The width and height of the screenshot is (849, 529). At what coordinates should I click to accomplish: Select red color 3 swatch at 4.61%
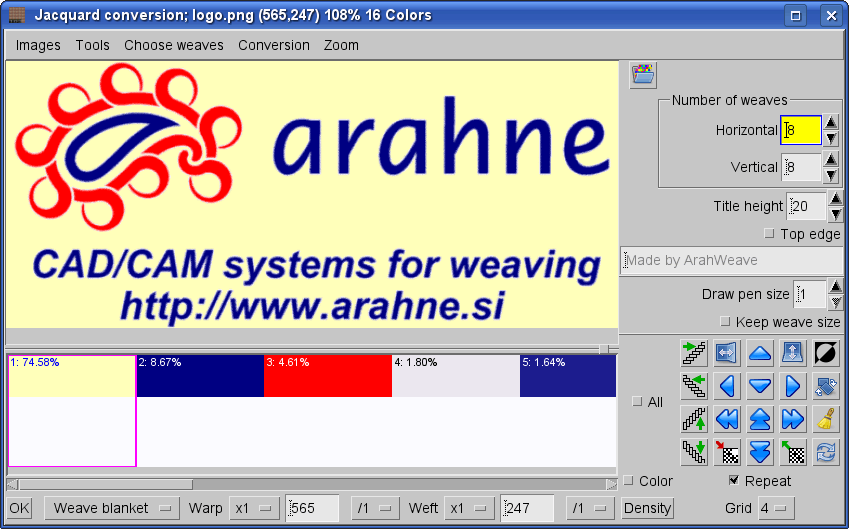click(328, 376)
